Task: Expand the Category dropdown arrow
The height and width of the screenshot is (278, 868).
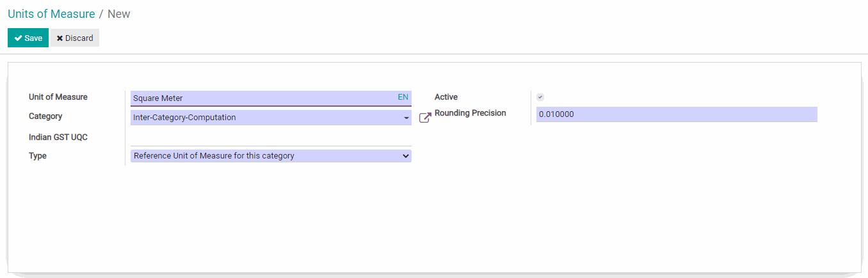Action: tap(406, 118)
